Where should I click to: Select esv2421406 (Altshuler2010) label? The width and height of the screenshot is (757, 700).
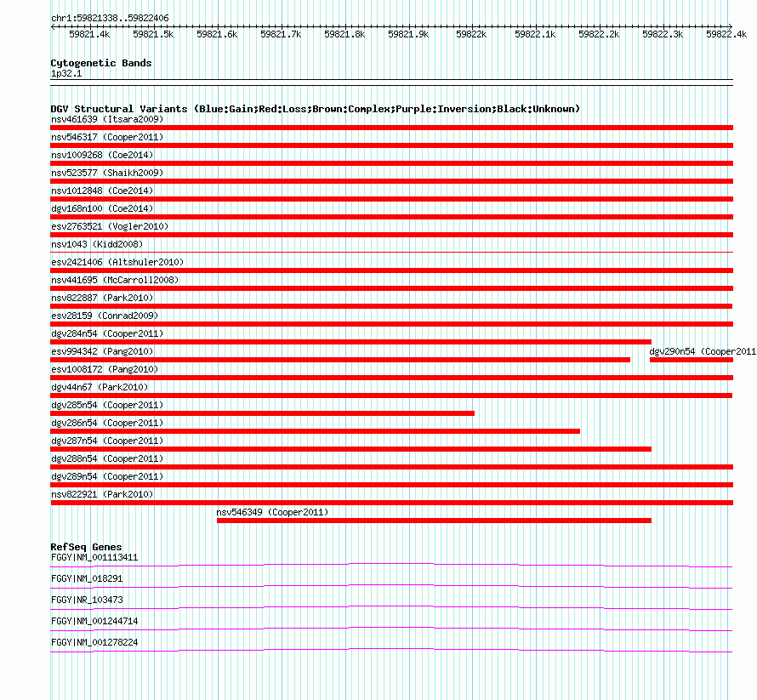click(117, 262)
